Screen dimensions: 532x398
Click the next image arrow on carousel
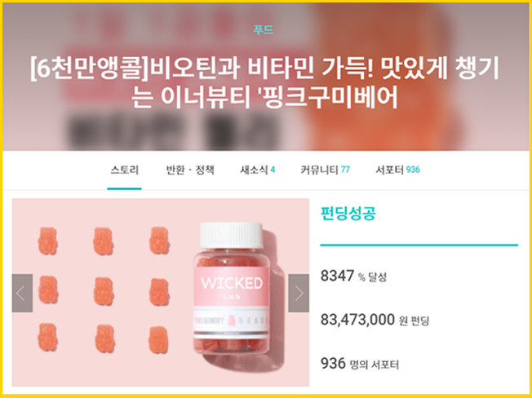299,293
